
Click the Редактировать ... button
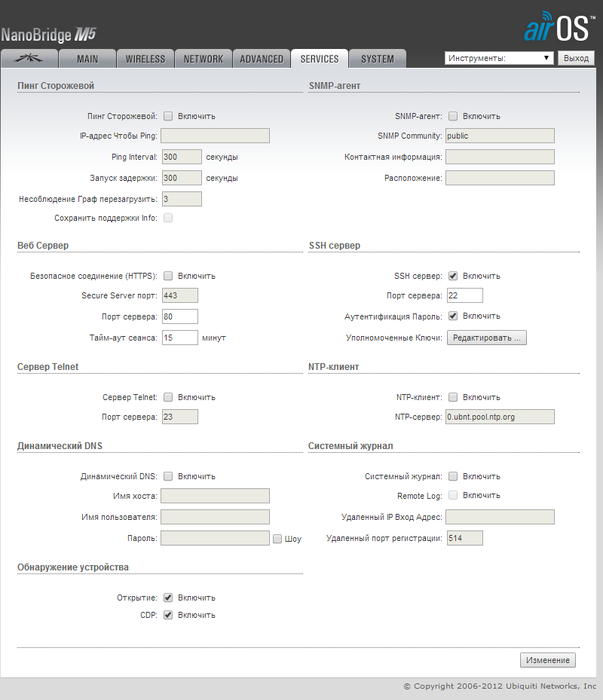pyautogui.click(x=487, y=338)
